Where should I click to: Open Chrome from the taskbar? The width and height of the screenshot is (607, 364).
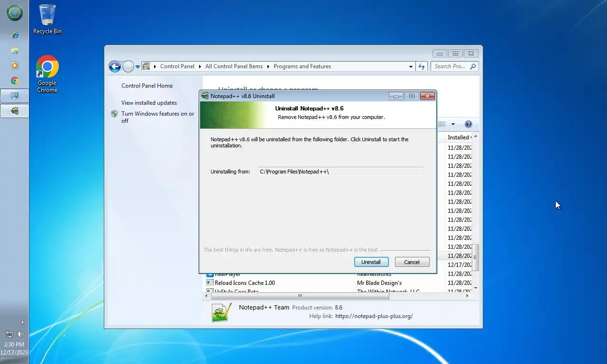[x=15, y=81]
